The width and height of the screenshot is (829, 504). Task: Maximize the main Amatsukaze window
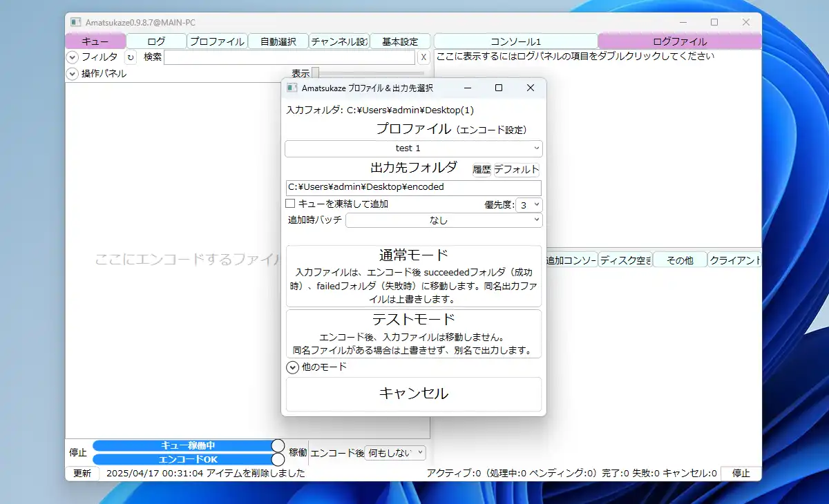pyautogui.click(x=714, y=23)
